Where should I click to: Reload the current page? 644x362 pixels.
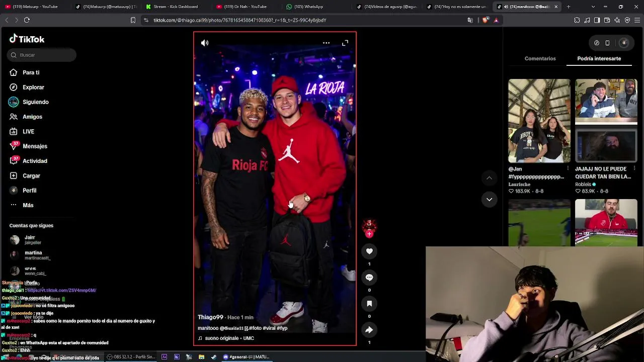tap(27, 20)
